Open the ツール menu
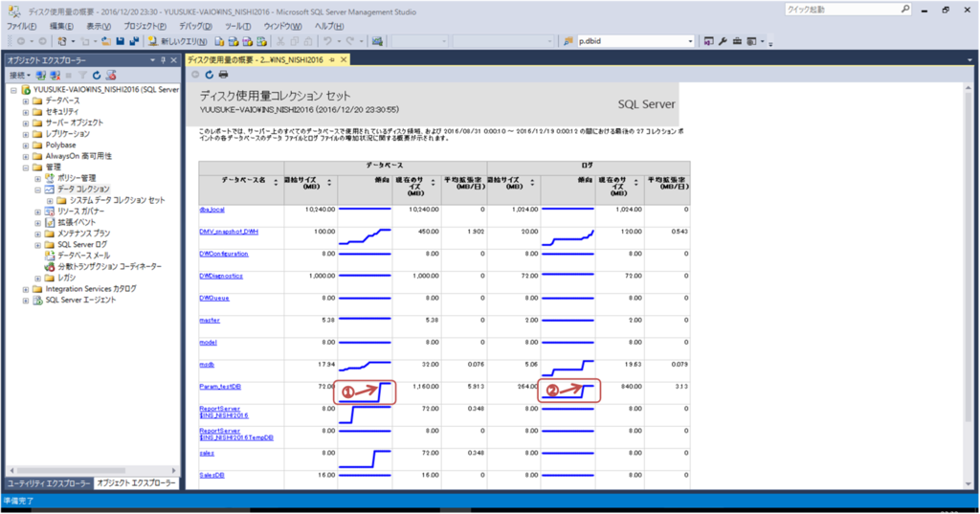This screenshot has width=980, height=514. pyautogui.click(x=237, y=26)
